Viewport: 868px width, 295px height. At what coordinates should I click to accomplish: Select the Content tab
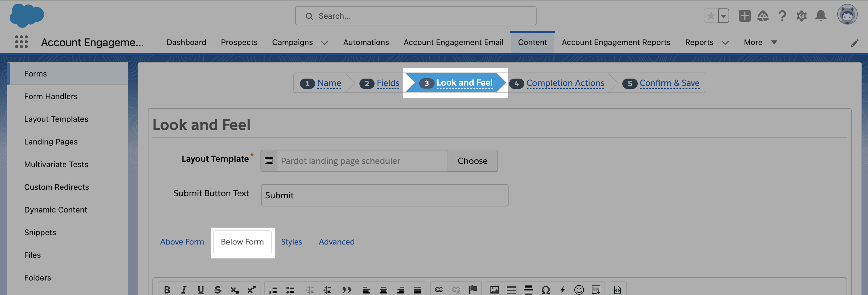tap(532, 42)
